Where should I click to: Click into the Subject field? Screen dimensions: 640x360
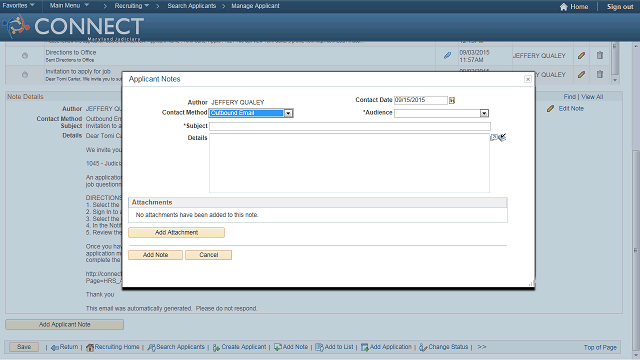click(350, 126)
